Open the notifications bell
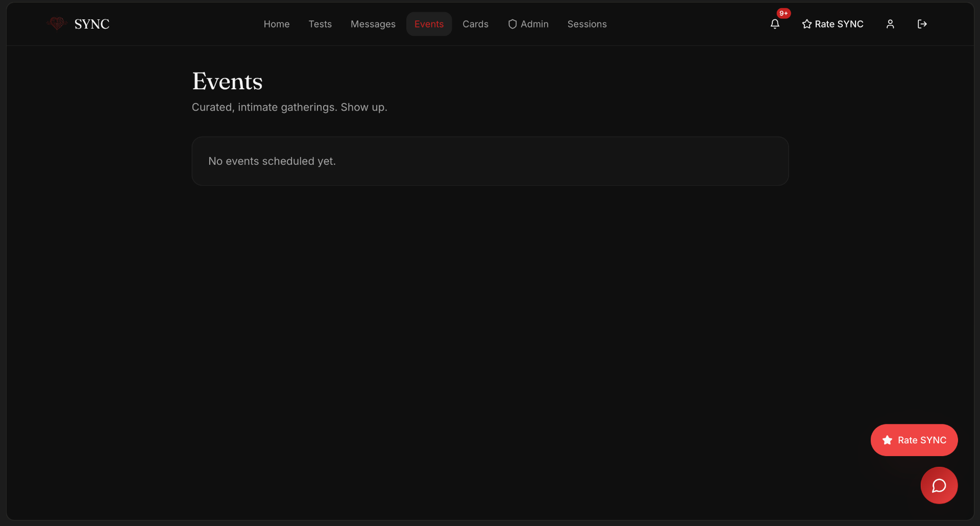 pyautogui.click(x=775, y=24)
